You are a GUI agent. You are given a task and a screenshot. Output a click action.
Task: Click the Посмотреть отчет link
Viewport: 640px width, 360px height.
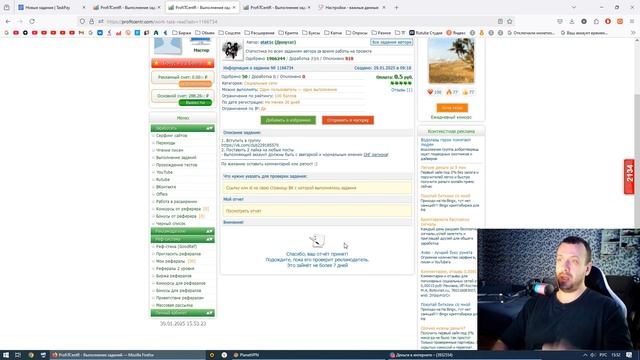click(x=243, y=211)
